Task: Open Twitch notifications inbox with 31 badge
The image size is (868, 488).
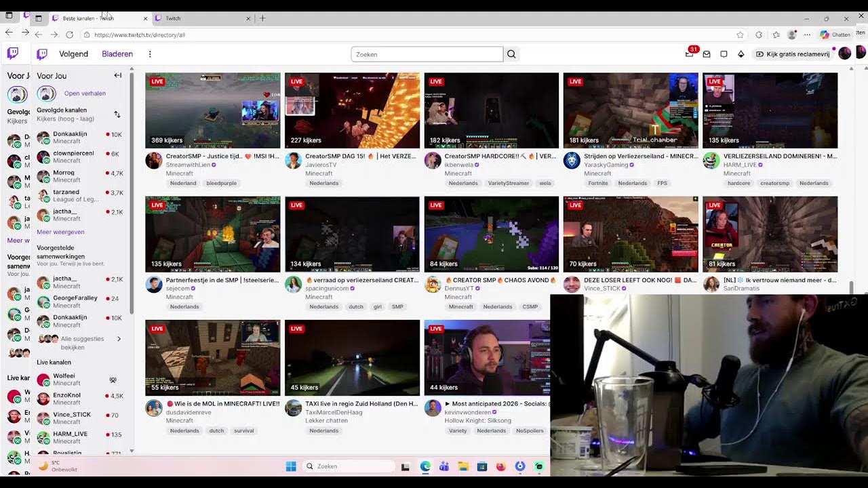Action: [x=690, y=54]
